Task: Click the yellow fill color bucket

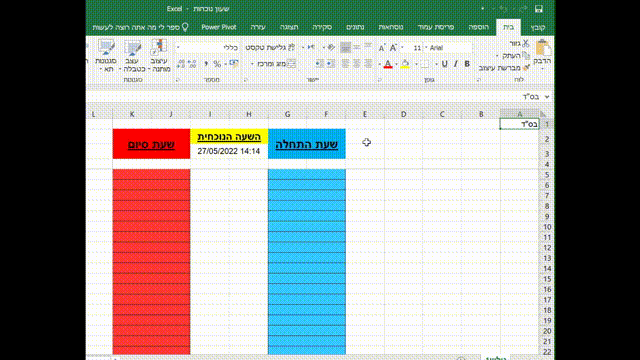Action: [405, 64]
